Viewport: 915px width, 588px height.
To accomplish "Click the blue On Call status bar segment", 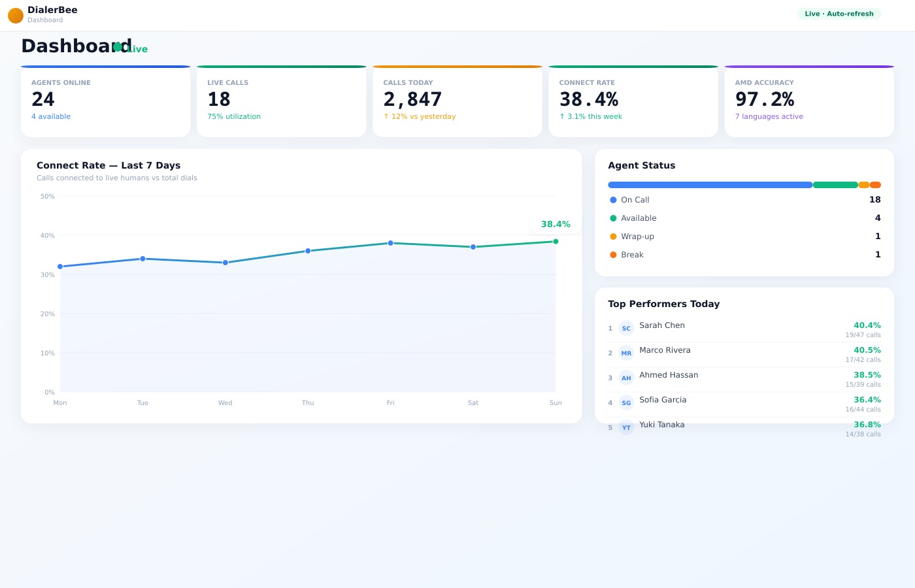I will click(x=710, y=185).
